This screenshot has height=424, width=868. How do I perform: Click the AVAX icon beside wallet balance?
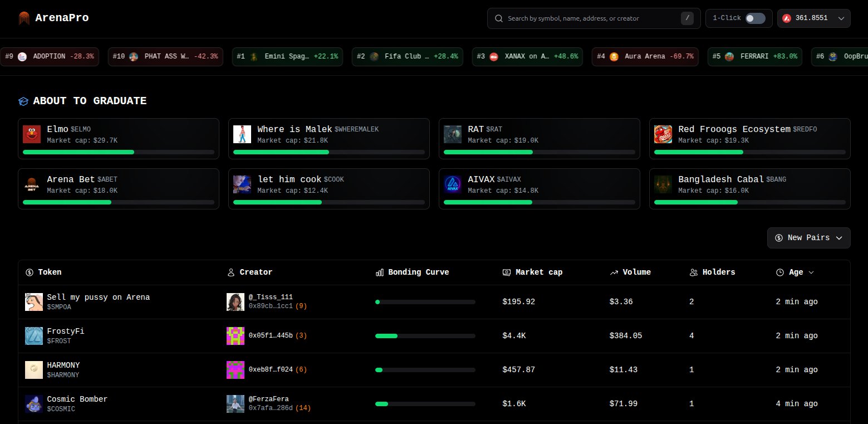coord(787,18)
